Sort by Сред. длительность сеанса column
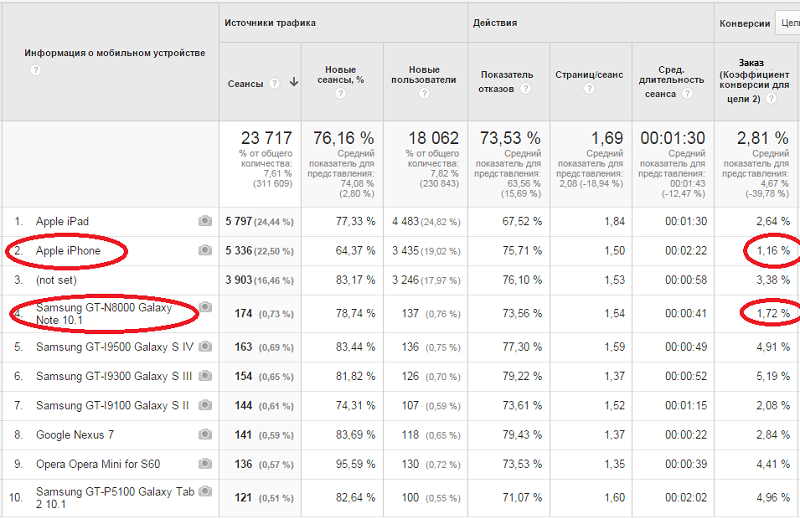Viewport: 800px width, 519px height. pyautogui.click(x=671, y=82)
